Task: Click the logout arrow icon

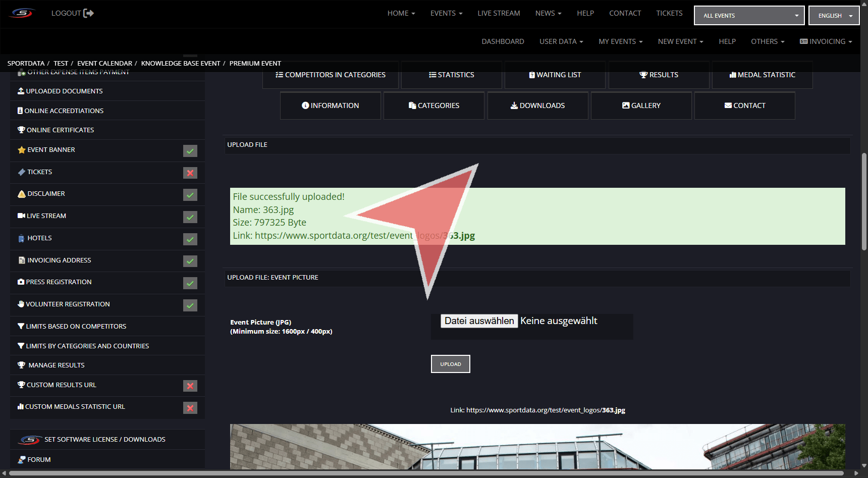Action: pos(89,13)
